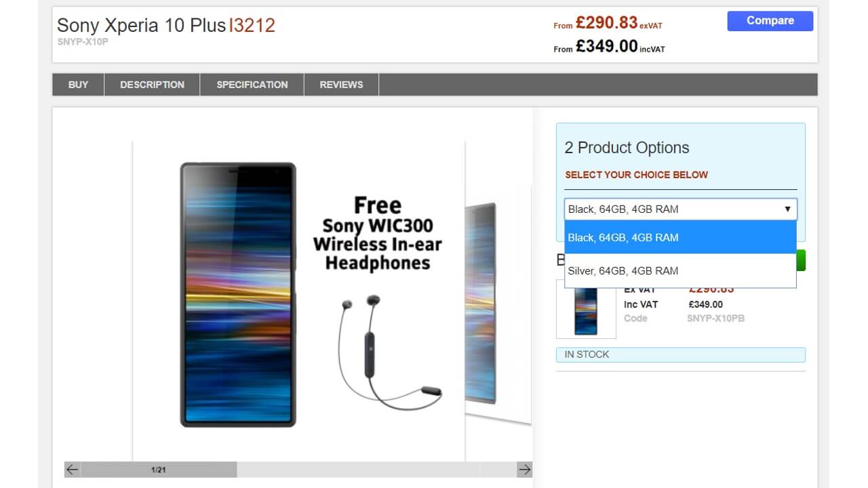This screenshot has height=488, width=868.
Task: Click the SNYP-X10PB product code
Action: point(715,318)
